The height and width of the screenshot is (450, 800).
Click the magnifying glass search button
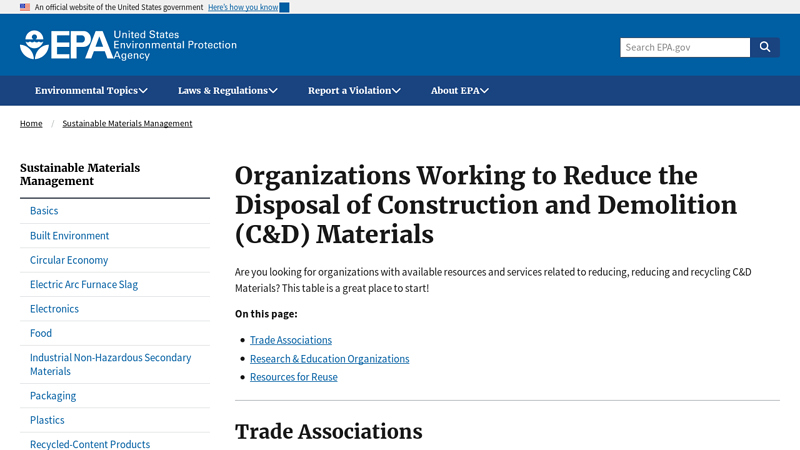[x=764, y=47]
